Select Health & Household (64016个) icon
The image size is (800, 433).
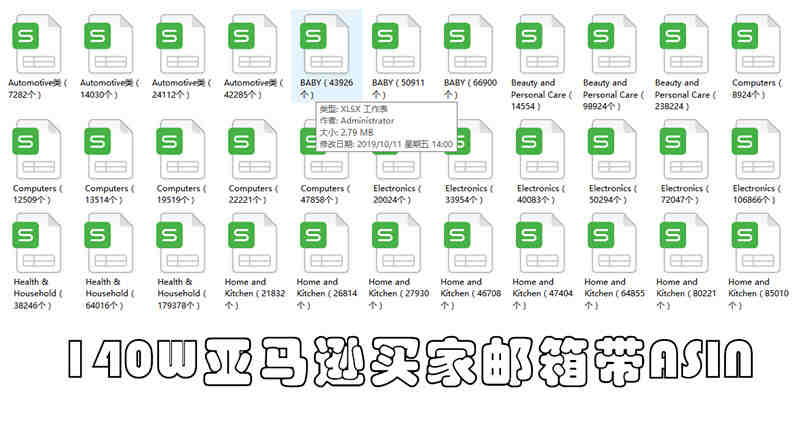[109, 243]
